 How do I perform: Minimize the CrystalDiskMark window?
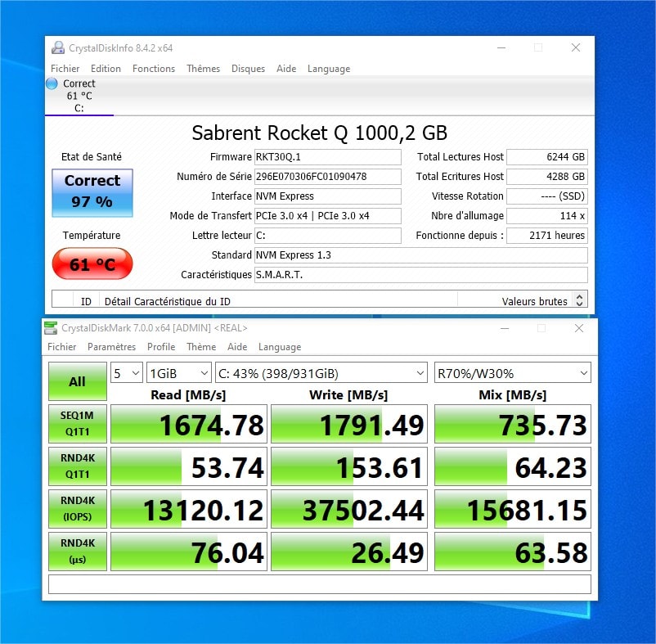tap(505, 328)
